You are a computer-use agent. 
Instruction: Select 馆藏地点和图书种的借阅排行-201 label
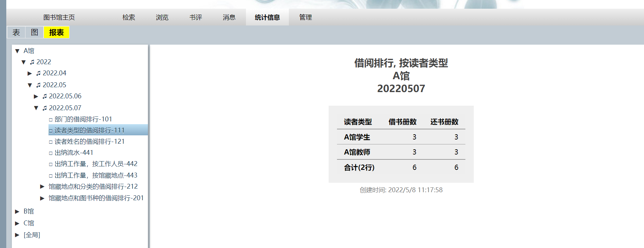click(x=96, y=198)
